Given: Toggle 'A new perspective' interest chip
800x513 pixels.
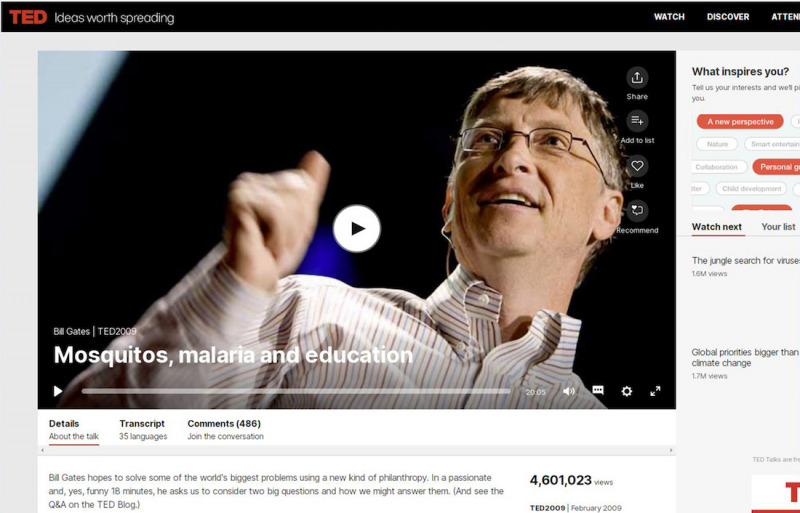Looking at the screenshot, I should tap(740, 122).
